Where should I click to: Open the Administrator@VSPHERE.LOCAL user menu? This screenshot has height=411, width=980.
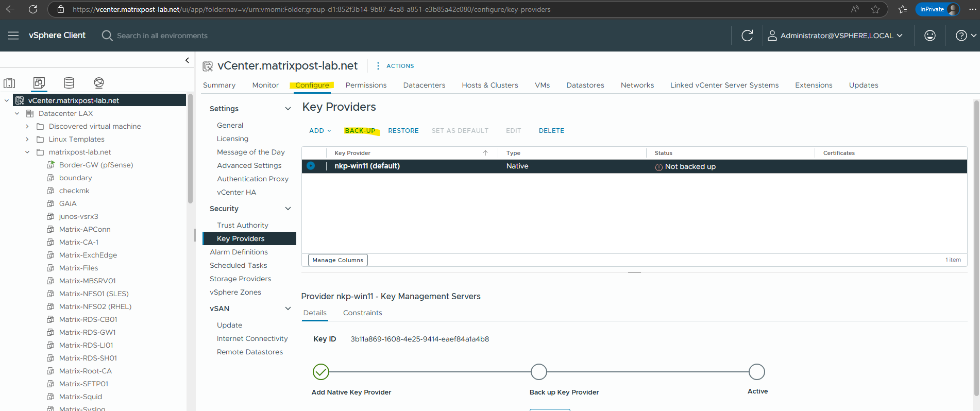coord(835,36)
